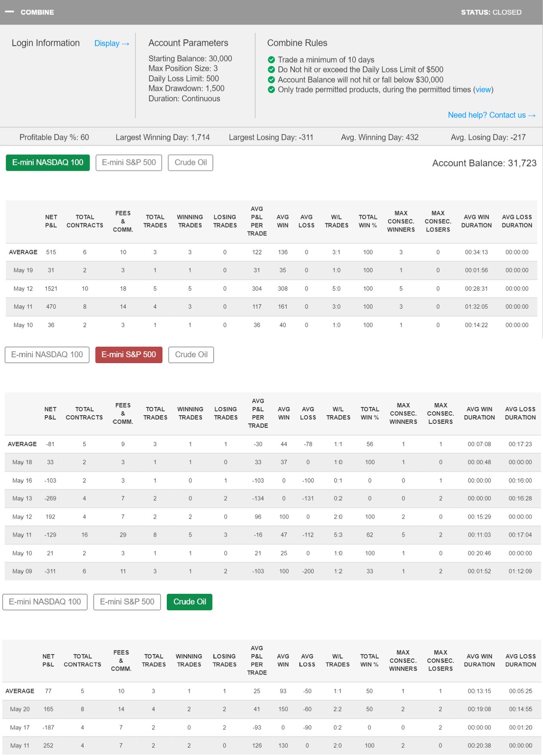Screen dimensions: 543x756
Task: Click Login Information heading
Action: coord(46,43)
